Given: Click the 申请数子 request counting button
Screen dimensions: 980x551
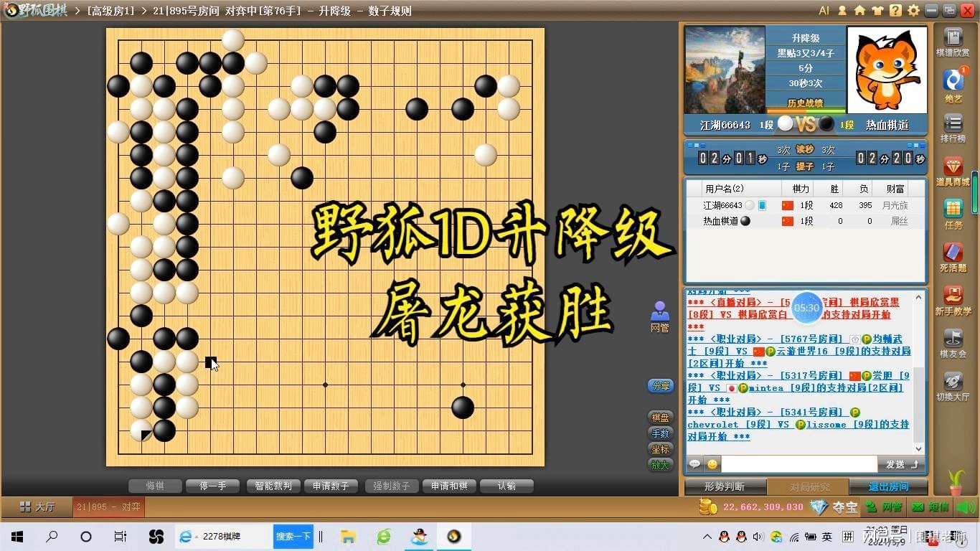Looking at the screenshot, I should 331,486.
